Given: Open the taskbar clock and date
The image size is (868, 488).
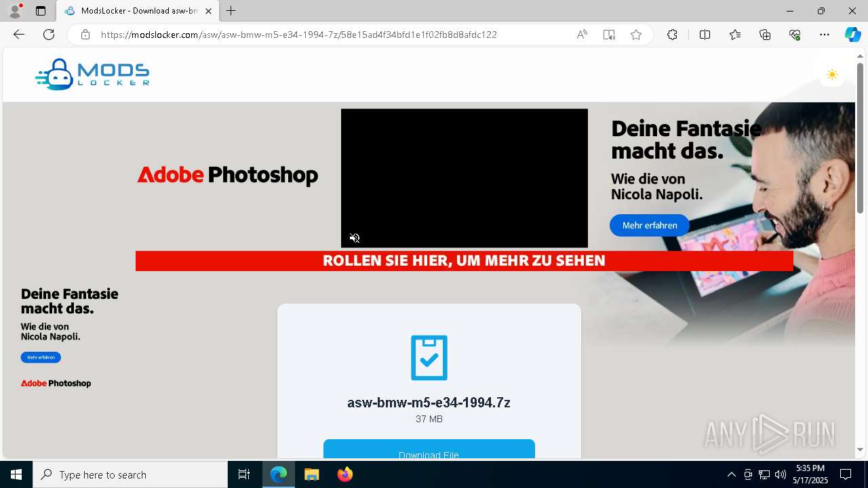Looking at the screenshot, I should click(x=810, y=474).
